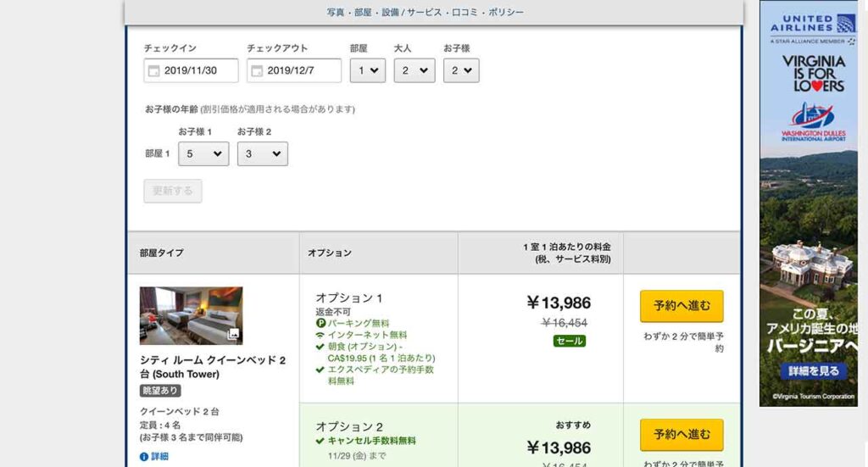Click the free parking P icon
868x467 pixels.
pos(320,323)
